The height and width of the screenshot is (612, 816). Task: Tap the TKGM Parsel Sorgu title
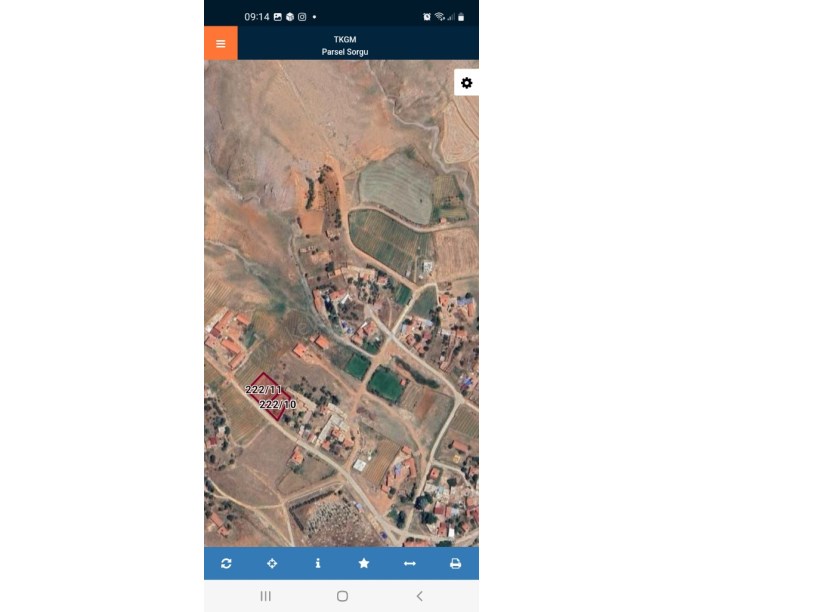tap(345, 45)
